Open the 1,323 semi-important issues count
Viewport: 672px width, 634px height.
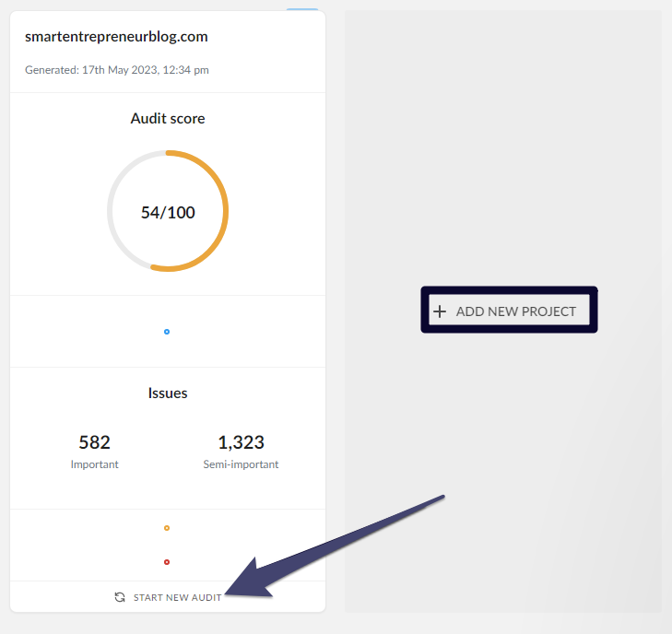241,442
